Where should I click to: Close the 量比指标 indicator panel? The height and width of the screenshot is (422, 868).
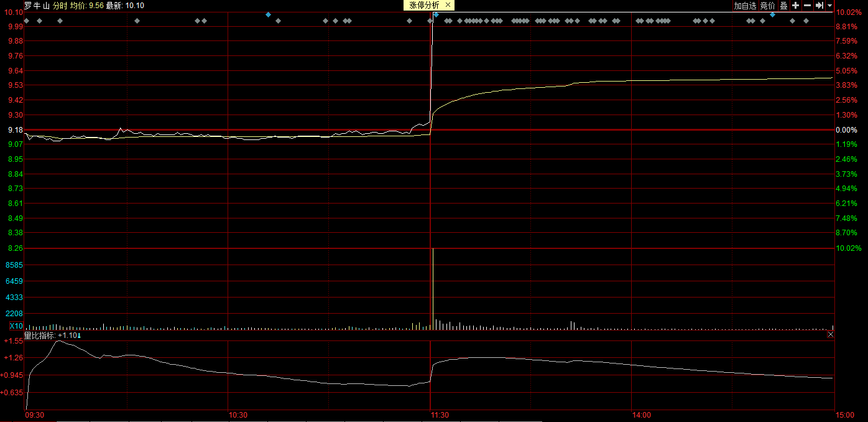830,335
